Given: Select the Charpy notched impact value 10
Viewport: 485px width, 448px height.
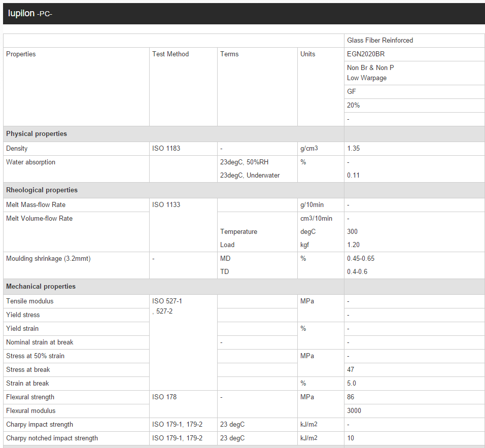Looking at the screenshot, I should [x=351, y=438].
